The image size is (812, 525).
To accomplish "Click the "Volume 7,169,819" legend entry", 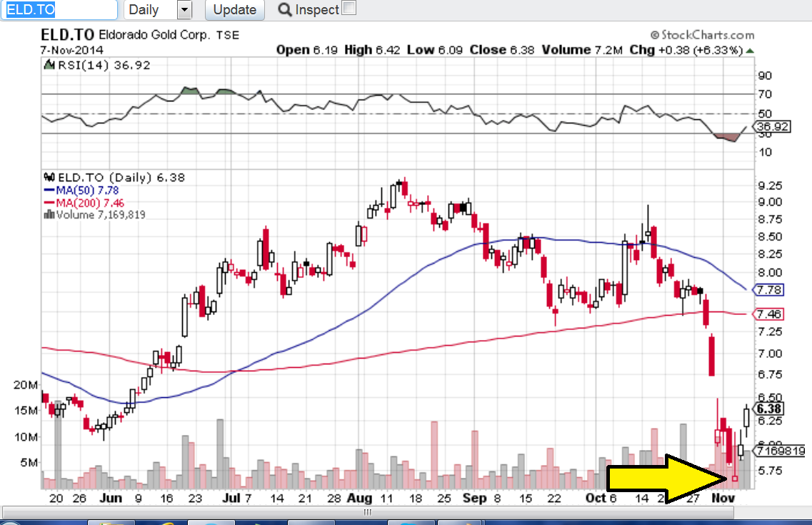I will [101, 214].
